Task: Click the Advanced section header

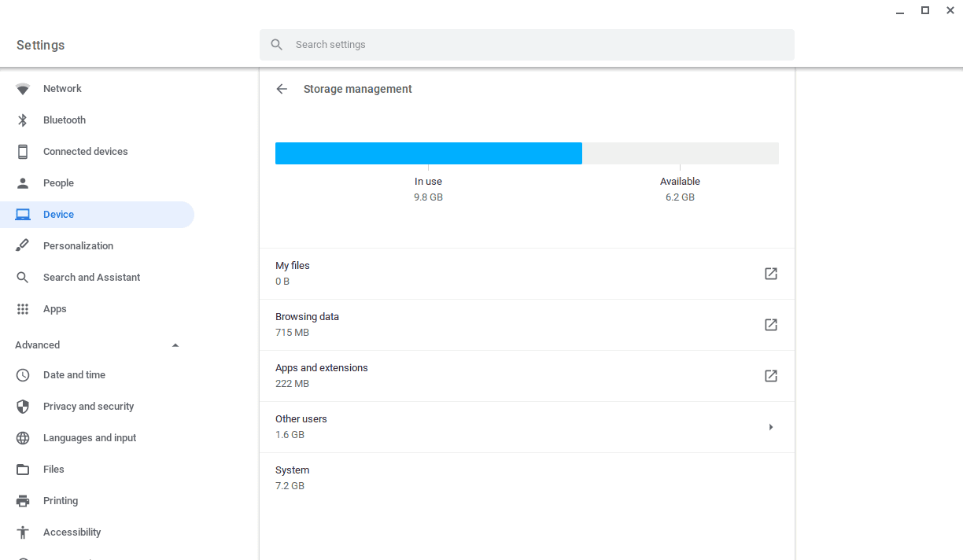Action: [x=37, y=345]
